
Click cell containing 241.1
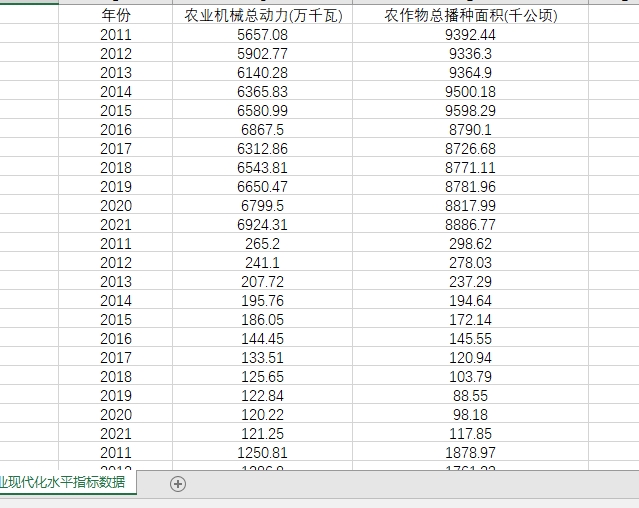(x=262, y=263)
